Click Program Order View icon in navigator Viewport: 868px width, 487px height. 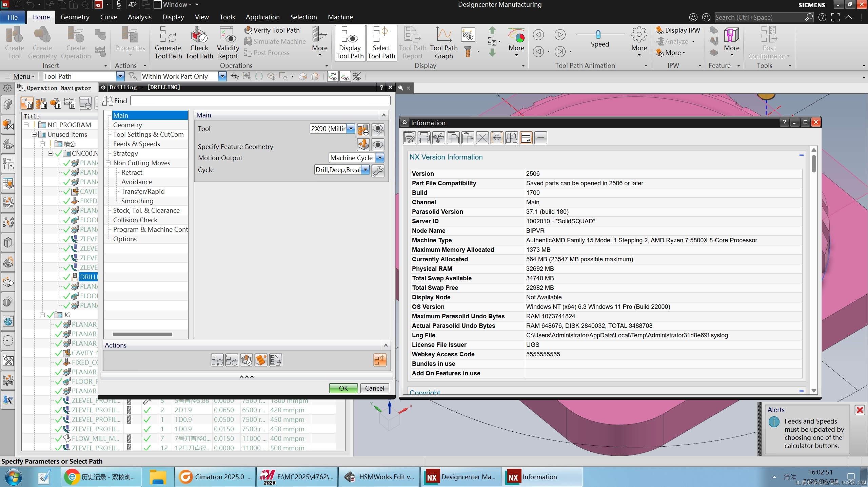tap(27, 103)
